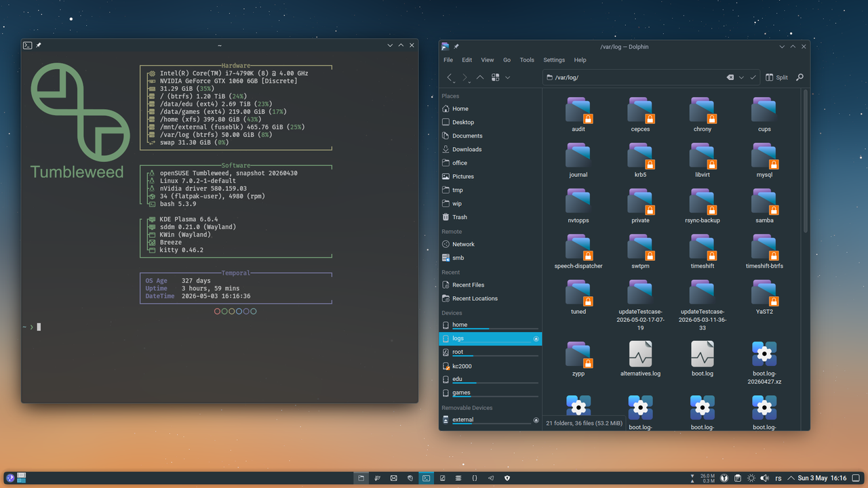Open Recent Locations in the sidebar
This screenshot has height=488, width=868.
click(x=490, y=298)
